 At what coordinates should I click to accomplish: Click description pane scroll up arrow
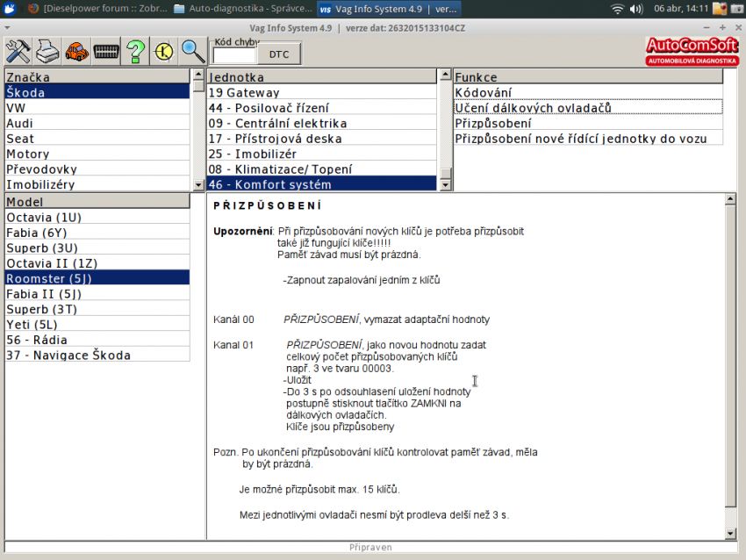[x=730, y=199]
